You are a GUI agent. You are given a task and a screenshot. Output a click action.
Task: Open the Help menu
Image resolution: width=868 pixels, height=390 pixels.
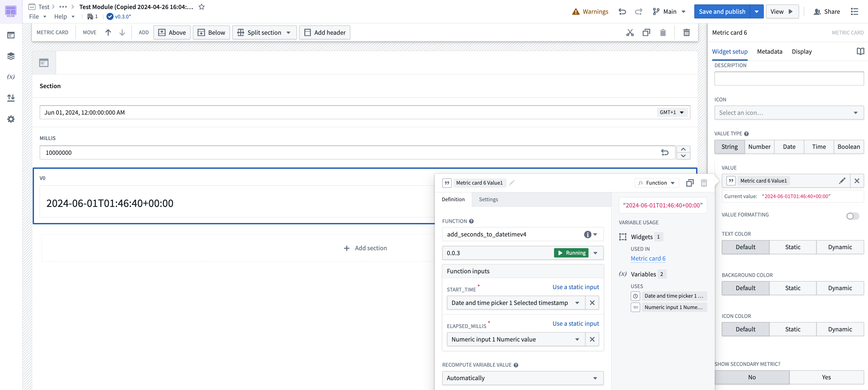tap(64, 16)
